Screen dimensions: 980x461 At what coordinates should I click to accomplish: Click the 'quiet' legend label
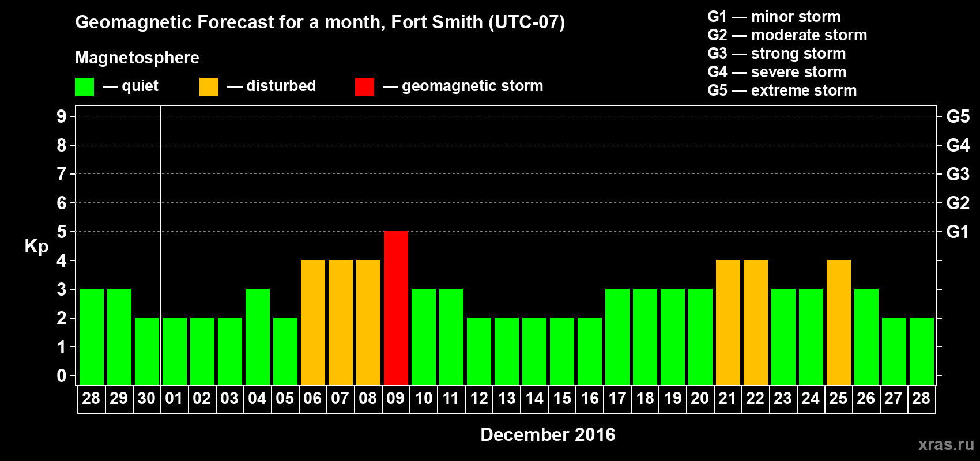tap(140, 86)
